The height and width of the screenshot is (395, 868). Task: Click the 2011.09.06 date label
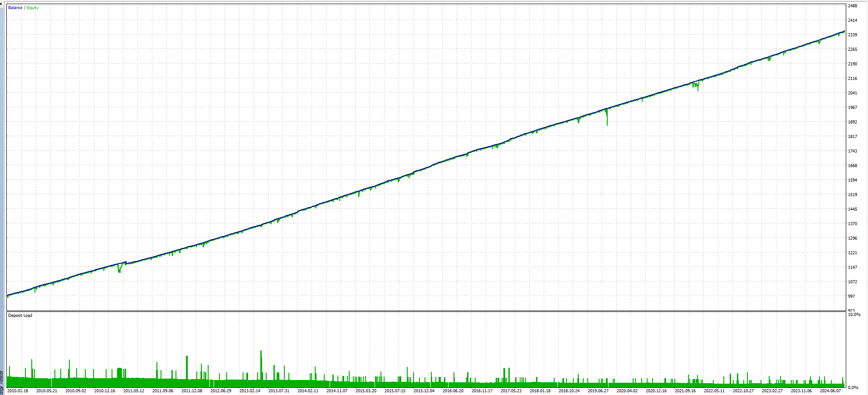coord(163,391)
